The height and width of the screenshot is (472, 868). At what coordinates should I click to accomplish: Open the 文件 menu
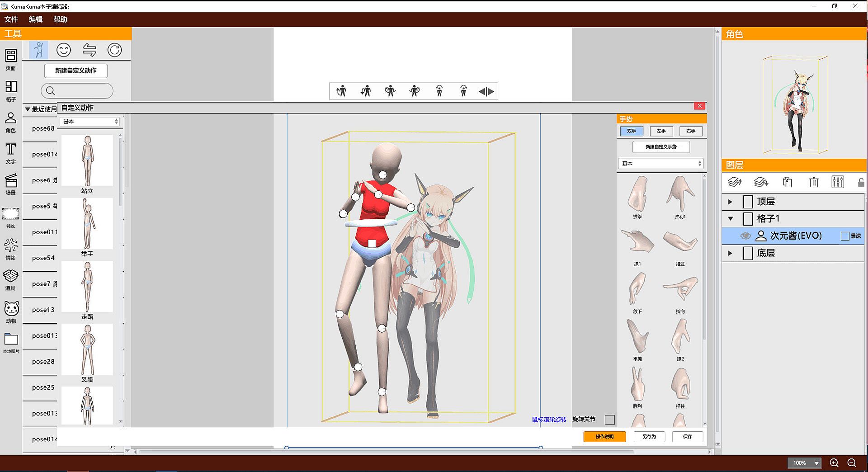(11, 19)
